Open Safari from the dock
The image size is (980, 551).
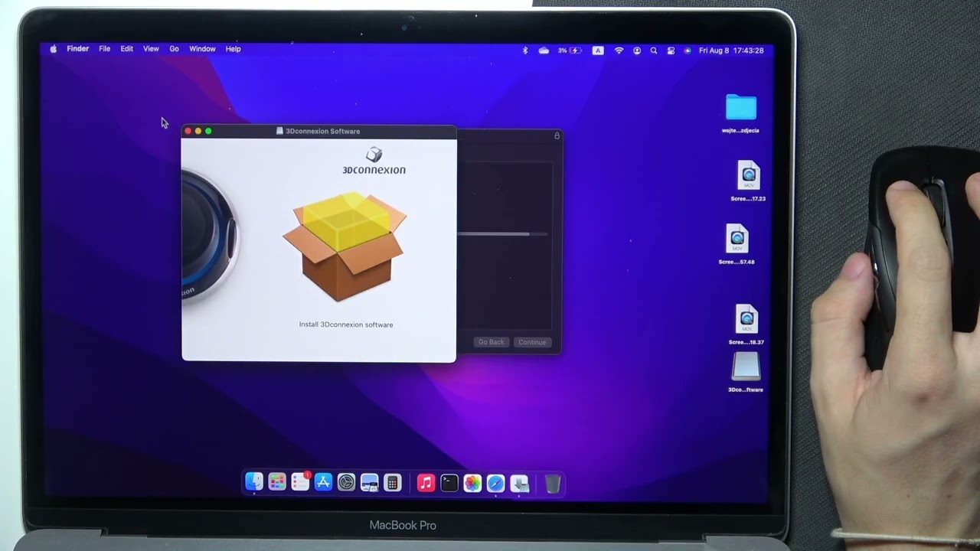click(x=496, y=482)
